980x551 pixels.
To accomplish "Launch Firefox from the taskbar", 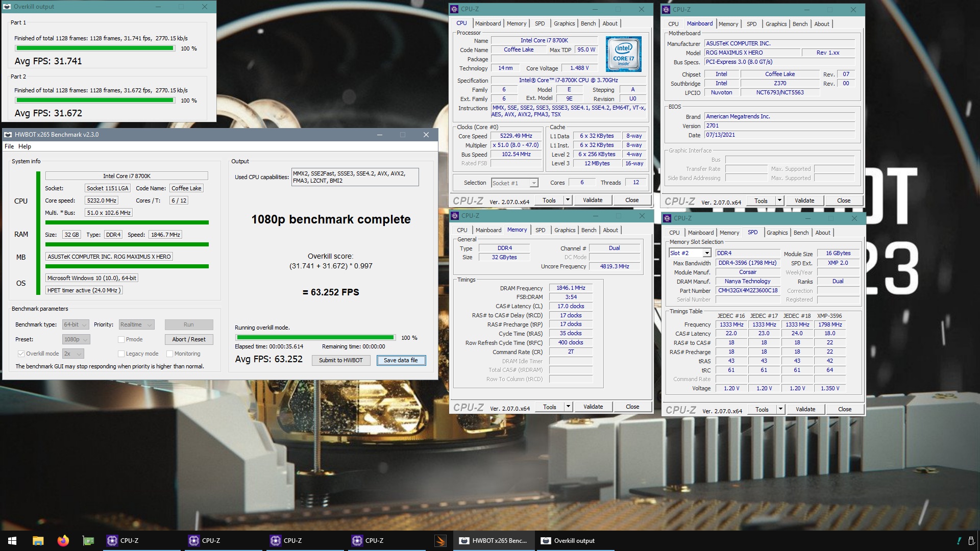I will pos(63,541).
